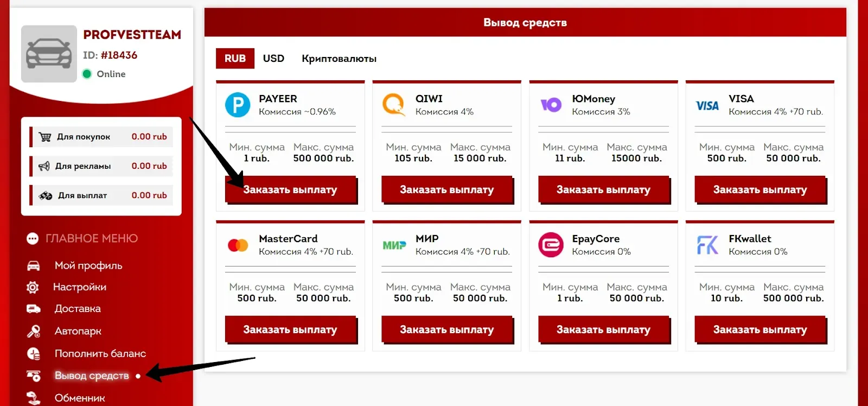868x406 pixels.
Task: Click the ГЛАВНОЕ МЕНЮ dots icon
Action: (x=33, y=238)
